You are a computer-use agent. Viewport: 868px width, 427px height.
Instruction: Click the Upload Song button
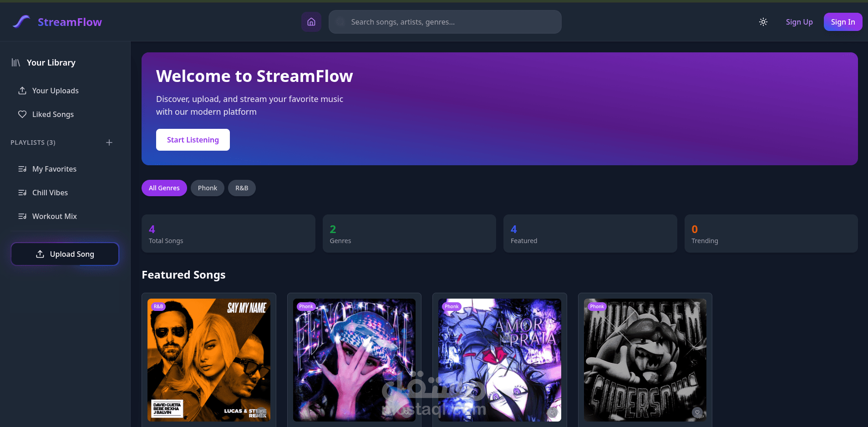(x=65, y=254)
